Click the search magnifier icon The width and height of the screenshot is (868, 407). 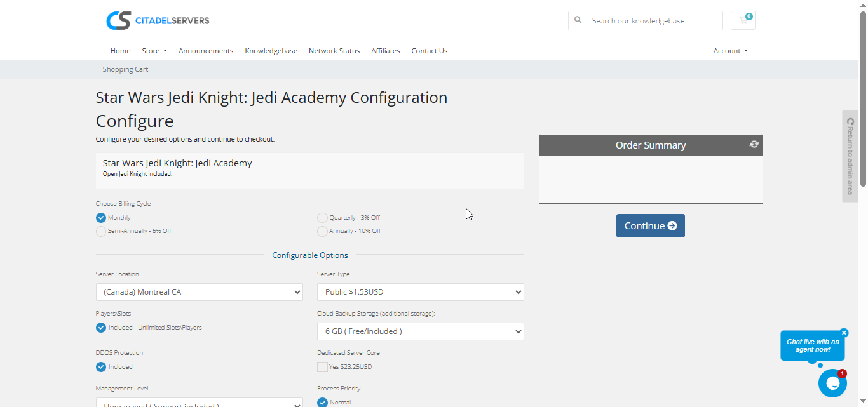coord(578,20)
